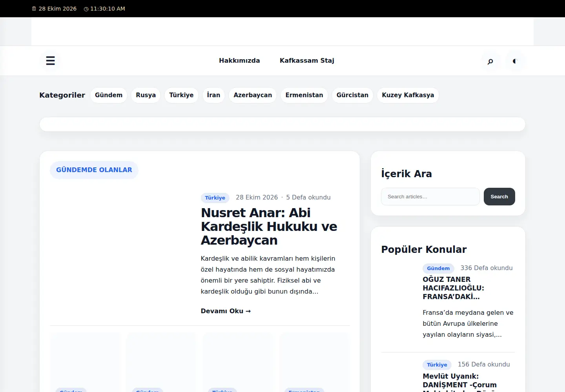
Task: Open the Nusret Anar article headline
Action: tap(269, 226)
